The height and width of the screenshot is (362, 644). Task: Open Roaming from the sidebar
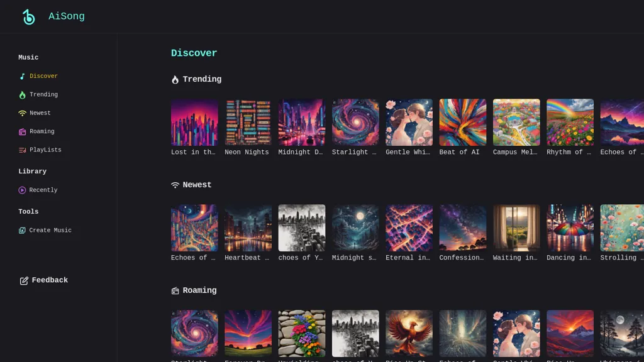pyautogui.click(x=42, y=131)
